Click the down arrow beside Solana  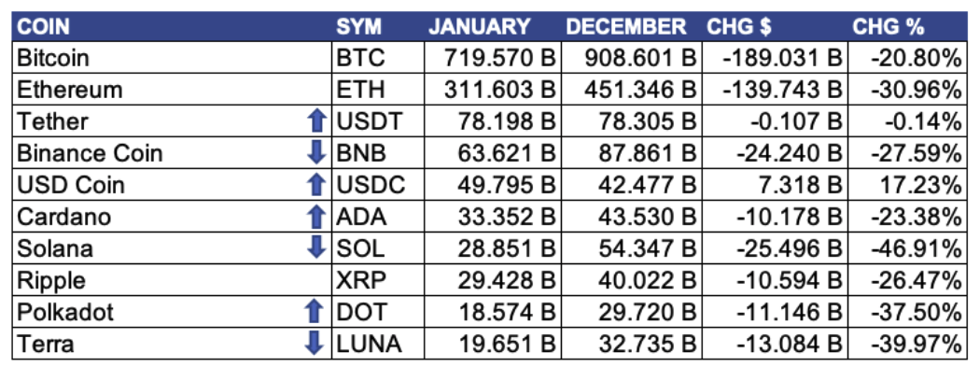[x=317, y=247]
